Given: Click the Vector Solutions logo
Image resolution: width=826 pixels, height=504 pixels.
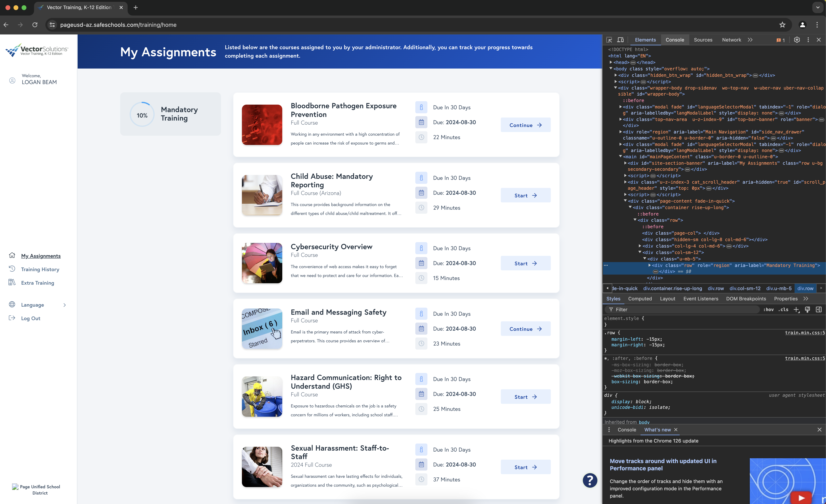Looking at the screenshot, I should point(37,50).
